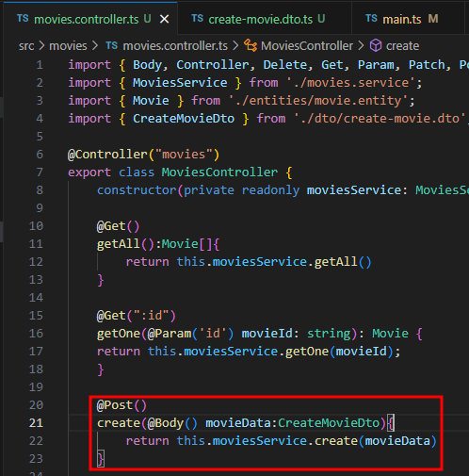The image size is (469, 476).
Task: Open movies.controller.ts breadcrumb segment
Action: coord(175,46)
